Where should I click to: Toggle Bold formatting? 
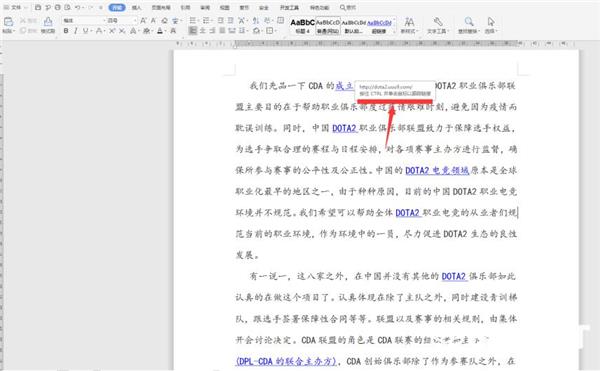pos(66,31)
